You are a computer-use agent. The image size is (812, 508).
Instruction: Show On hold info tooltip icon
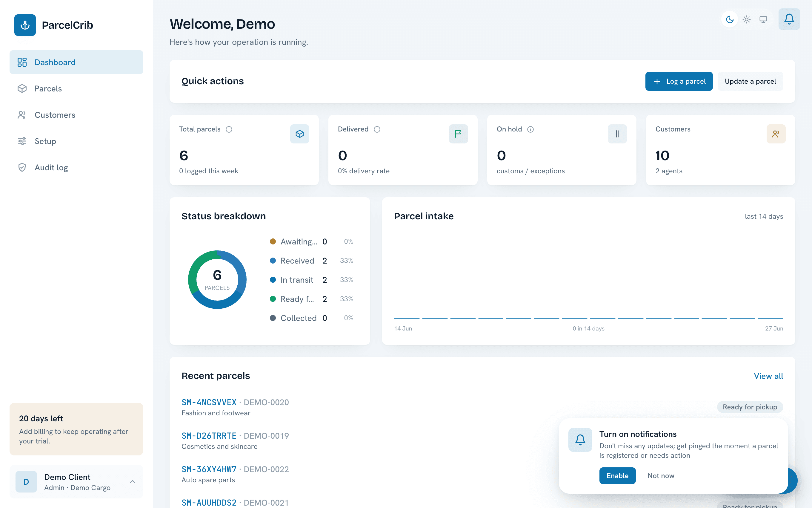coord(530,129)
